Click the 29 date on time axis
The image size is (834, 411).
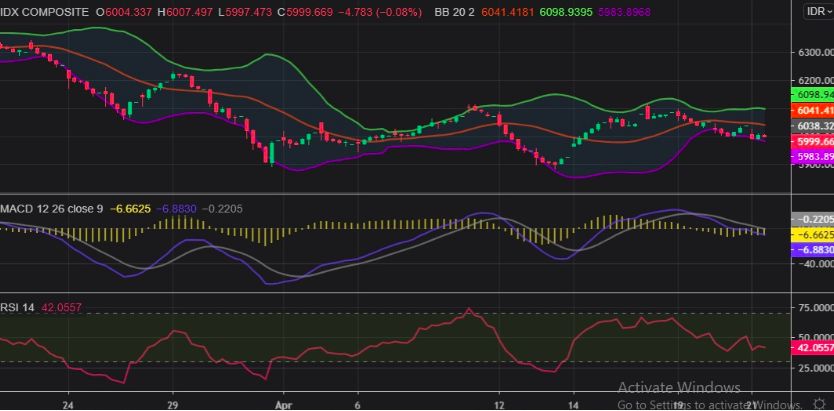click(x=172, y=404)
